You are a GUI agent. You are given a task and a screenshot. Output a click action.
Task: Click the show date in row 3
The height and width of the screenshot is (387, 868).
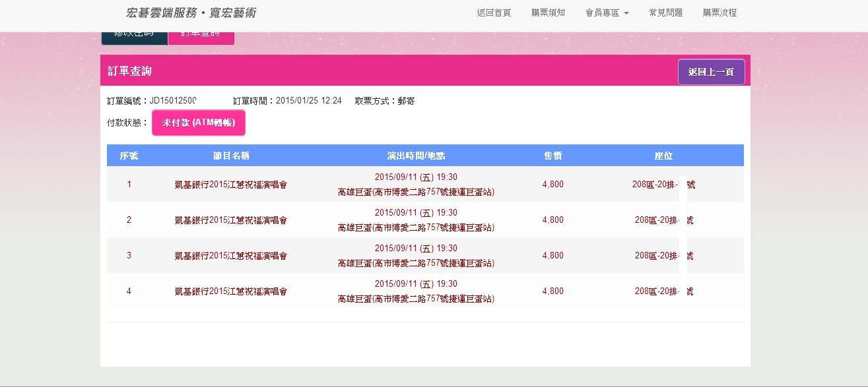pyautogui.click(x=416, y=249)
